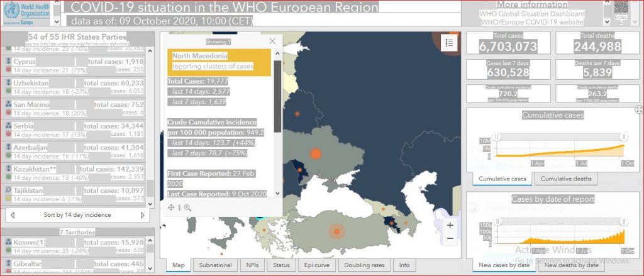644x276 pixels.
Task: Click San Marino transmission status icon
Action: tap(8, 104)
